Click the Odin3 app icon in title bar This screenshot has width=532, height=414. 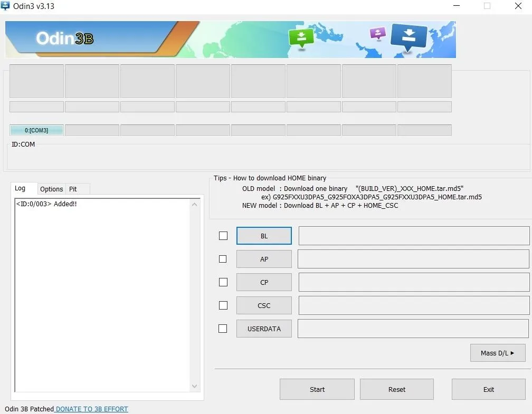tap(5, 6)
